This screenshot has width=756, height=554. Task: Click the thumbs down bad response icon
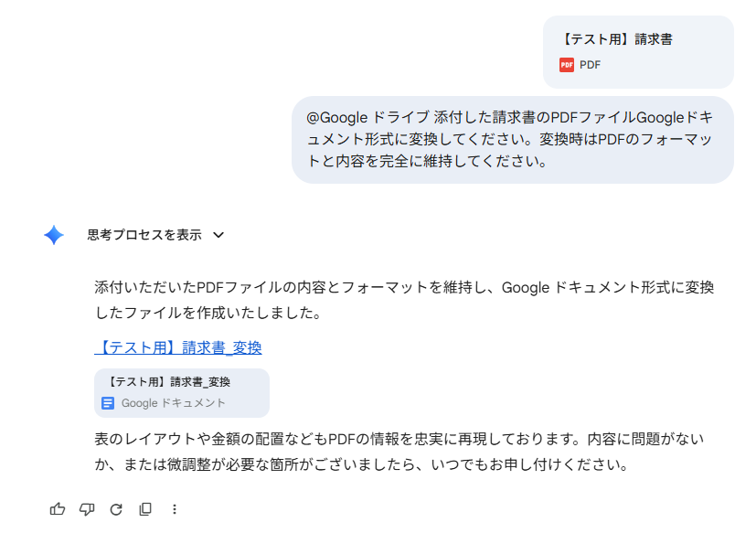pyautogui.click(x=87, y=509)
